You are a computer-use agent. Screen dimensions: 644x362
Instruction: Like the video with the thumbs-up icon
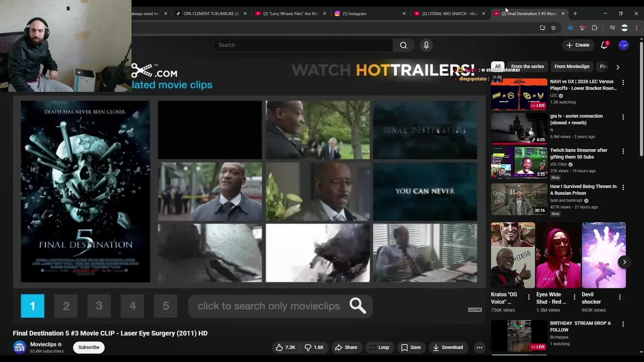pos(285,347)
